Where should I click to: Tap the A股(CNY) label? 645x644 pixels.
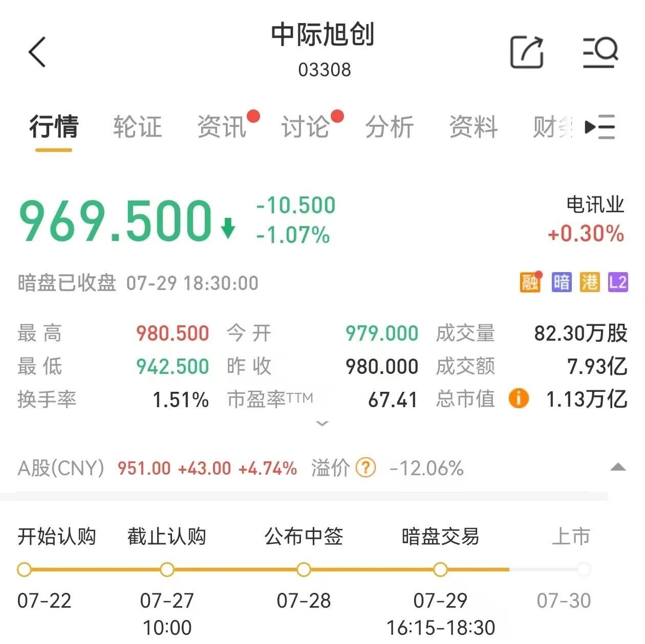point(61,468)
